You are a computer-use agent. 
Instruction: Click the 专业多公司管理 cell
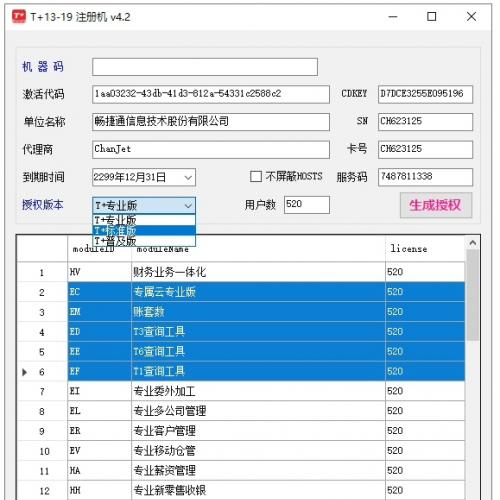[x=258, y=411]
